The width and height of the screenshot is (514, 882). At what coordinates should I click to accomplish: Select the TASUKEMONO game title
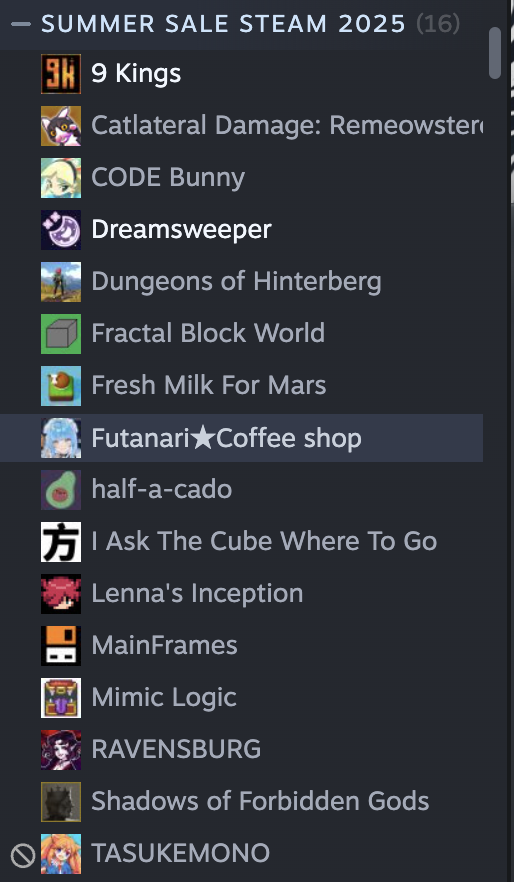[x=181, y=853]
